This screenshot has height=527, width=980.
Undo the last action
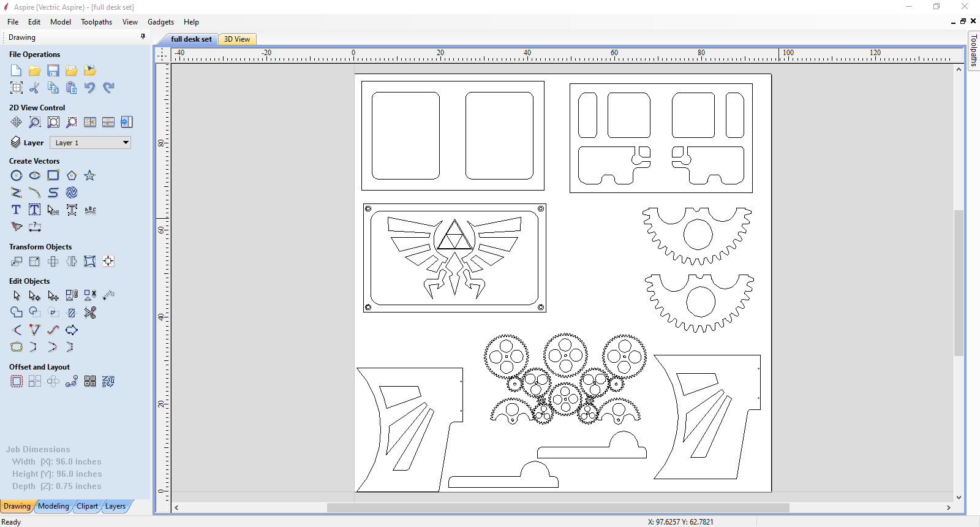(90, 88)
